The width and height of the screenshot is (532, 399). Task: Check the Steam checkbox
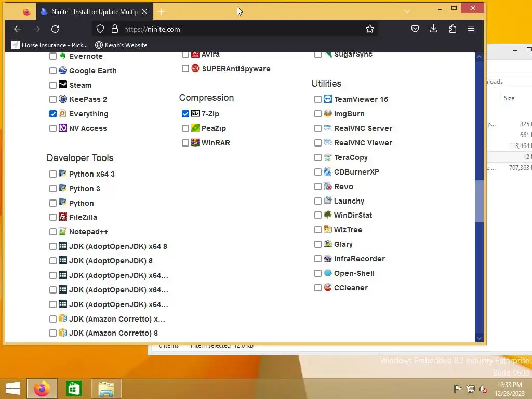point(53,85)
